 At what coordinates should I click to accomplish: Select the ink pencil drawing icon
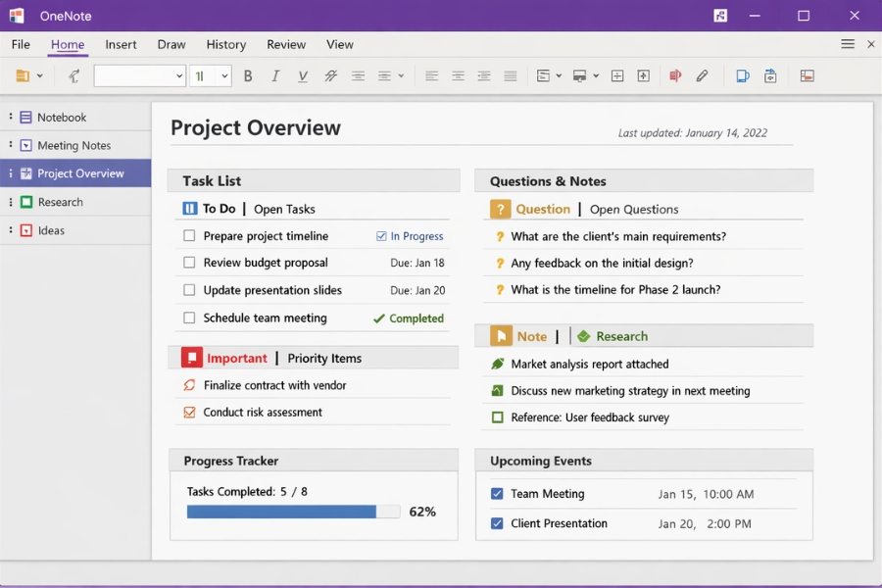pos(703,75)
